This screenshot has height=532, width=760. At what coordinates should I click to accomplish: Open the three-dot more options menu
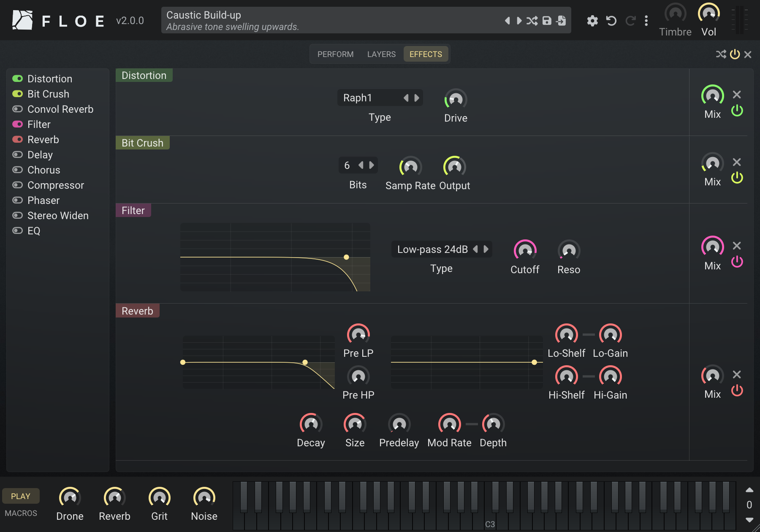646,21
